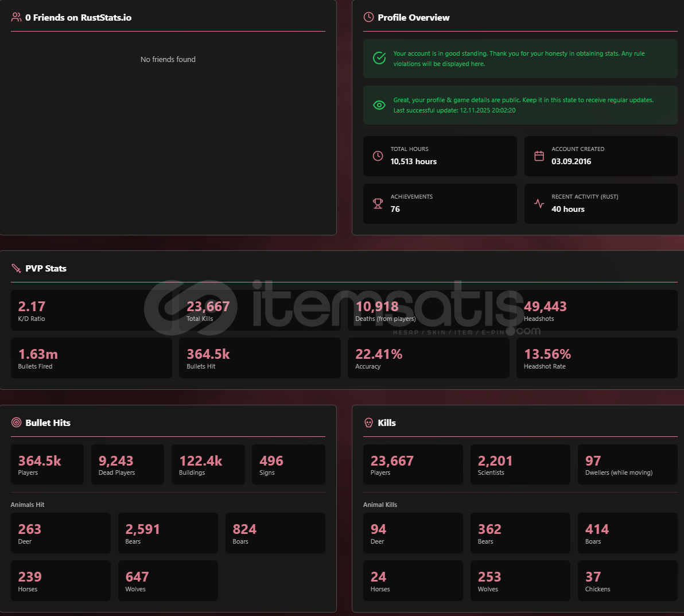Click the 496 Signs value
This screenshot has height=616, width=684.
pyautogui.click(x=271, y=461)
